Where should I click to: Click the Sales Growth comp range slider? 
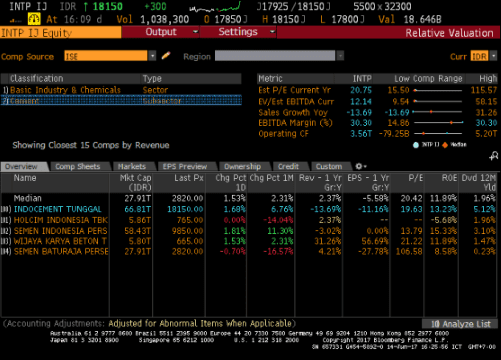pyautogui.click(x=438, y=112)
